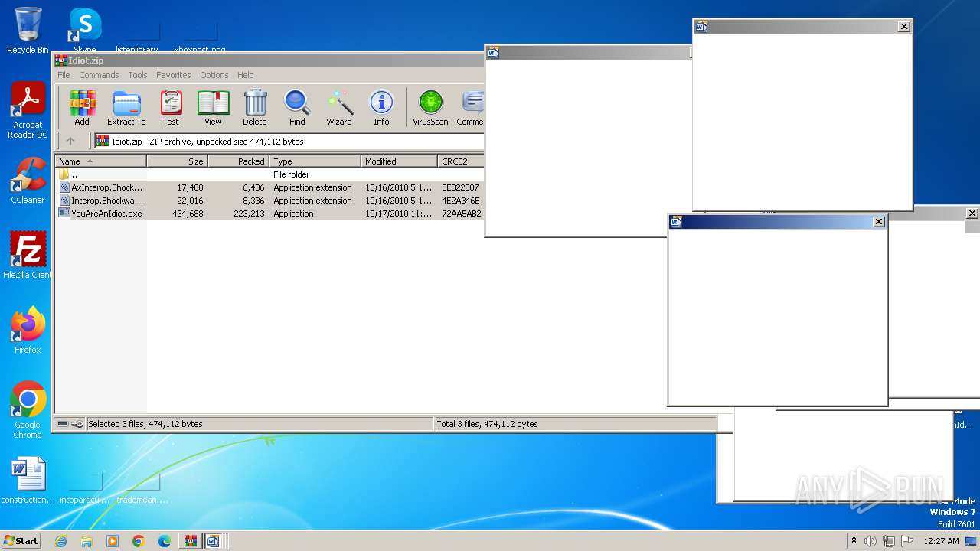Open the FileZilla Client desktop icon

tap(28, 256)
